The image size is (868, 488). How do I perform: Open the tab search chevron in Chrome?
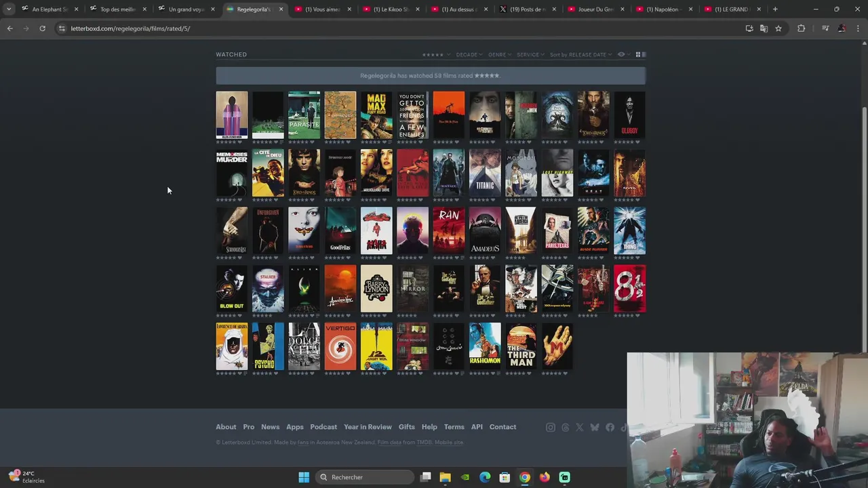[x=8, y=9]
